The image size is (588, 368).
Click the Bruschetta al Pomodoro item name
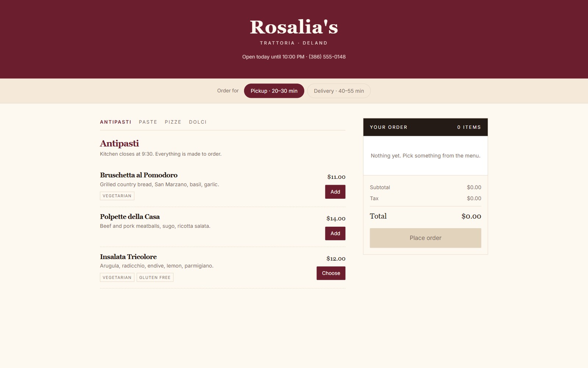[139, 175]
